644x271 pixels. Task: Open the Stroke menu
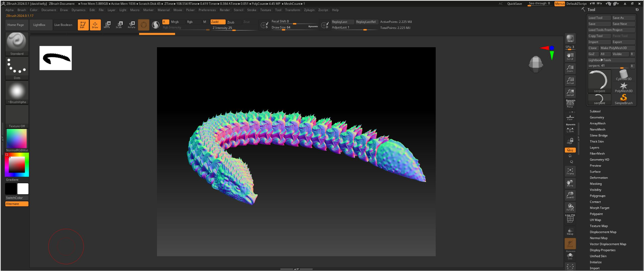[x=252, y=10]
